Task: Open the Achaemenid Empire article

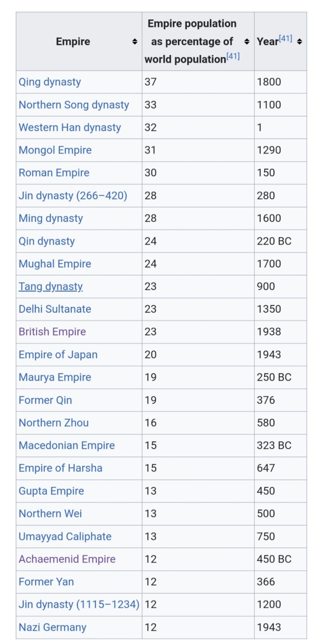Action: tap(67, 559)
